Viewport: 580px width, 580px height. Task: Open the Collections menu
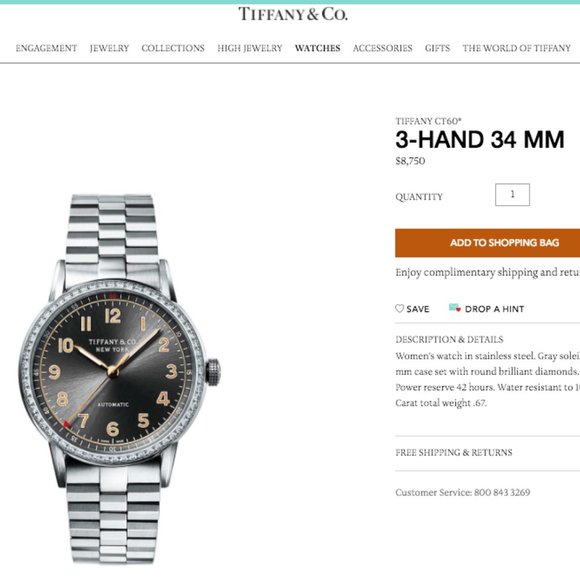click(x=173, y=48)
